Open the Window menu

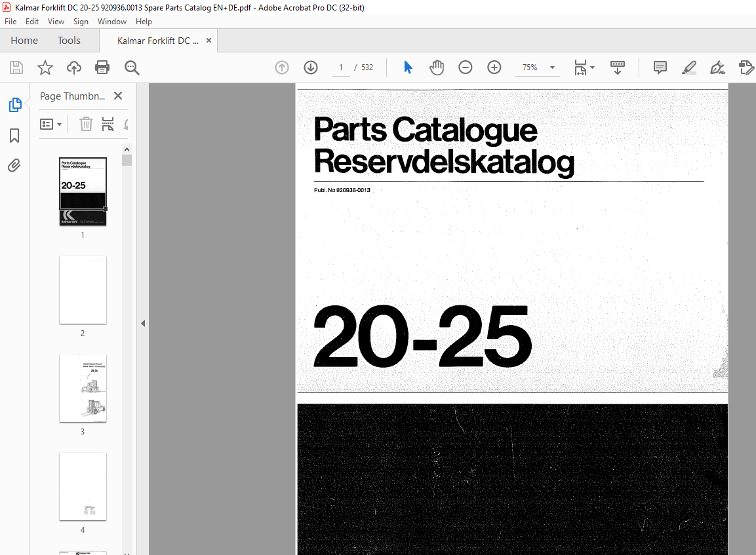[x=112, y=21]
